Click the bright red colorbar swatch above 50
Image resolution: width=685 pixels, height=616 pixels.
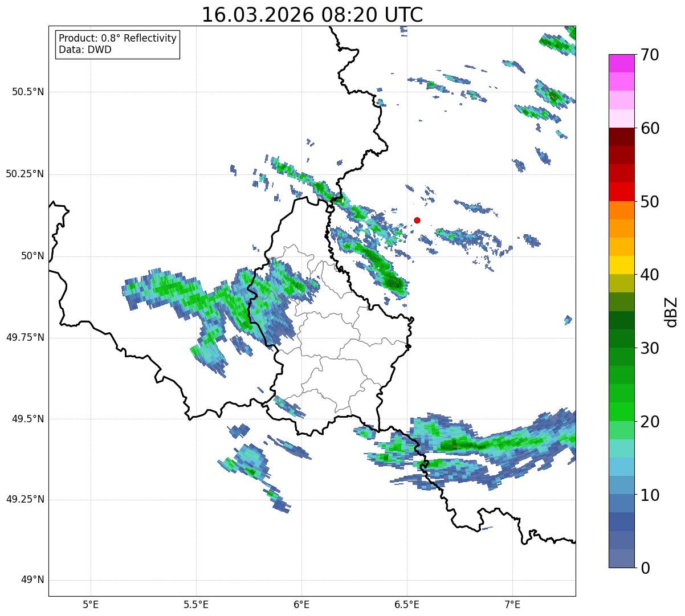coord(621,191)
